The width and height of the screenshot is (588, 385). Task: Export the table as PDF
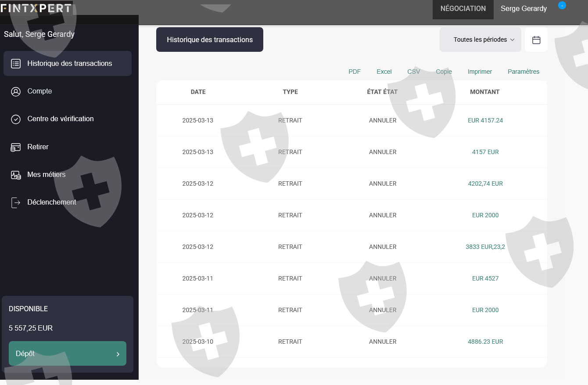click(355, 72)
